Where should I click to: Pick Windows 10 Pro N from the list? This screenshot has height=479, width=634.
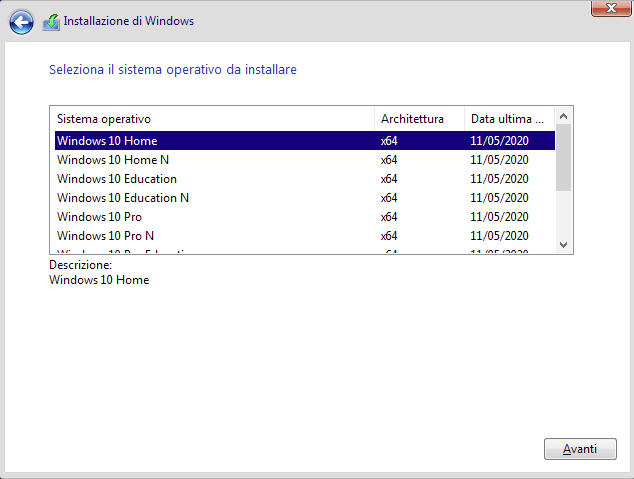click(x=305, y=236)
